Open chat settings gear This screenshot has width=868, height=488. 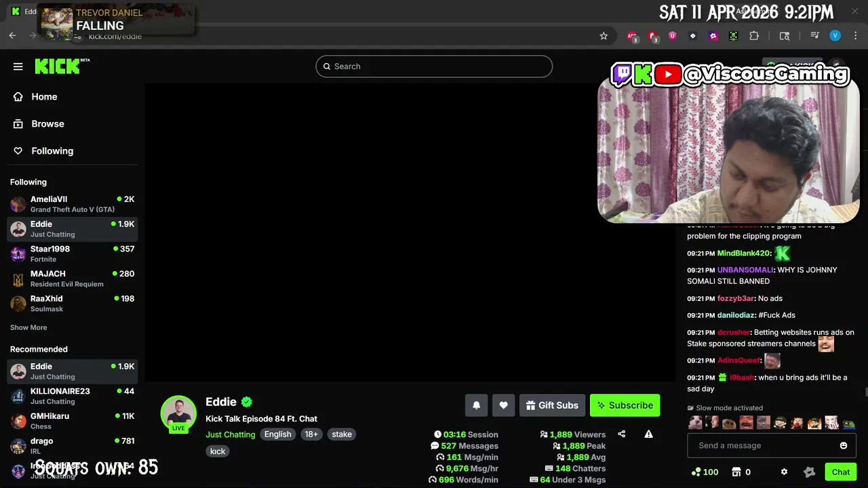[784, 472]
